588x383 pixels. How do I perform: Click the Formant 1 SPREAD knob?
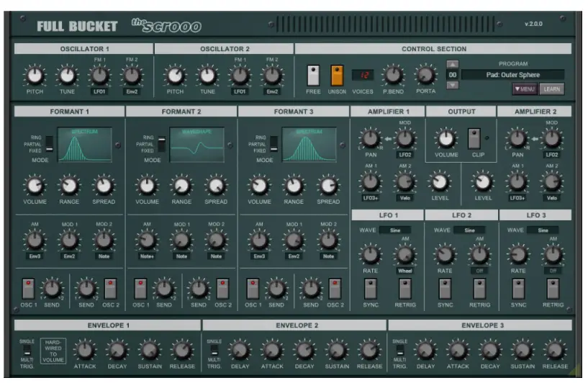pyautogui.click(x=104, y=186)
